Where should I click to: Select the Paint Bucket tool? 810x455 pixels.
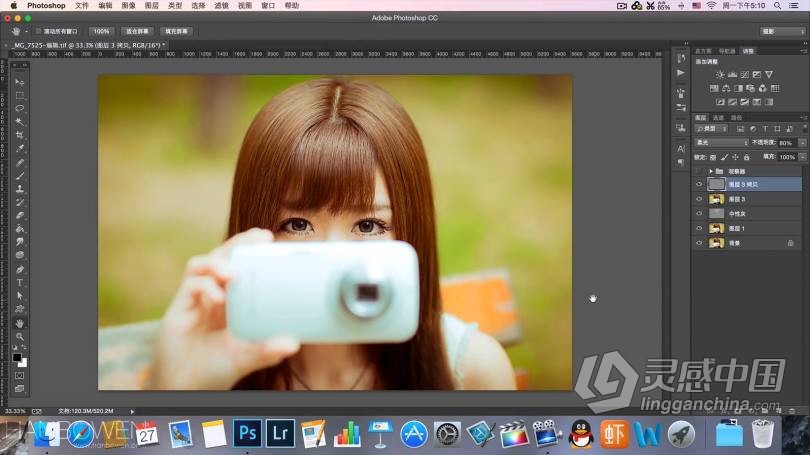pos(20,229)
